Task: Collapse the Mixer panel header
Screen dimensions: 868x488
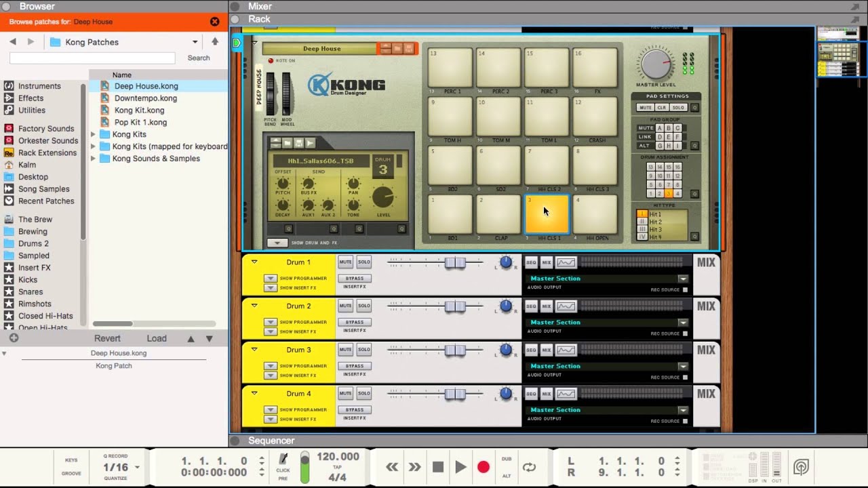Action: [235, 6]
